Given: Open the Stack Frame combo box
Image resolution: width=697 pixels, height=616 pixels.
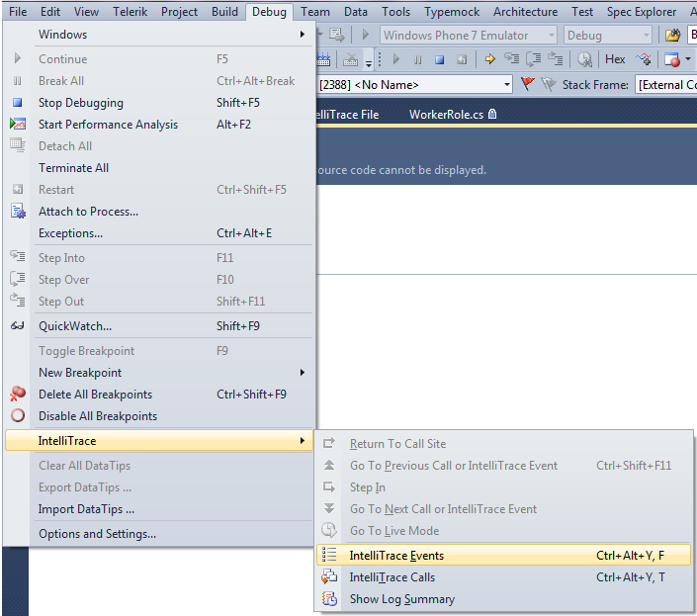Looking at the screenshot, I should tap(666, 84).
